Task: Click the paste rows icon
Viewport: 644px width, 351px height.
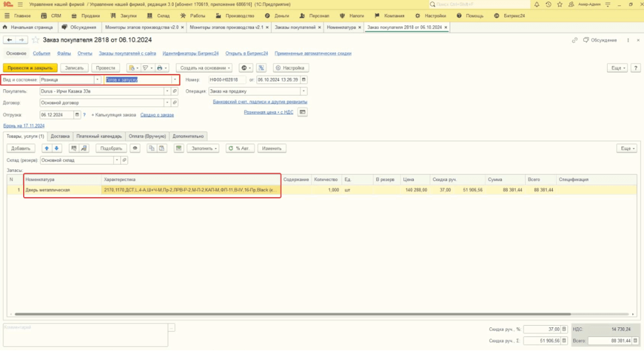Action: pyautogui.click(x=162, y=148)
